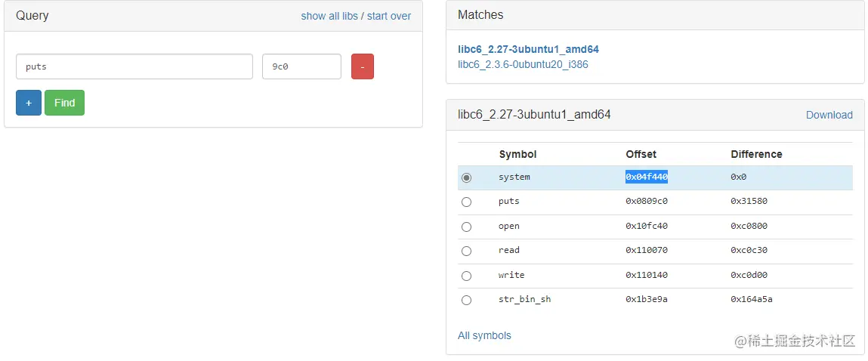The width and height of the screenshot is (868, 361).
Task: Click the str_bin_sh offset 0x1b3e9a cell
Action: [x=646, y=299]
